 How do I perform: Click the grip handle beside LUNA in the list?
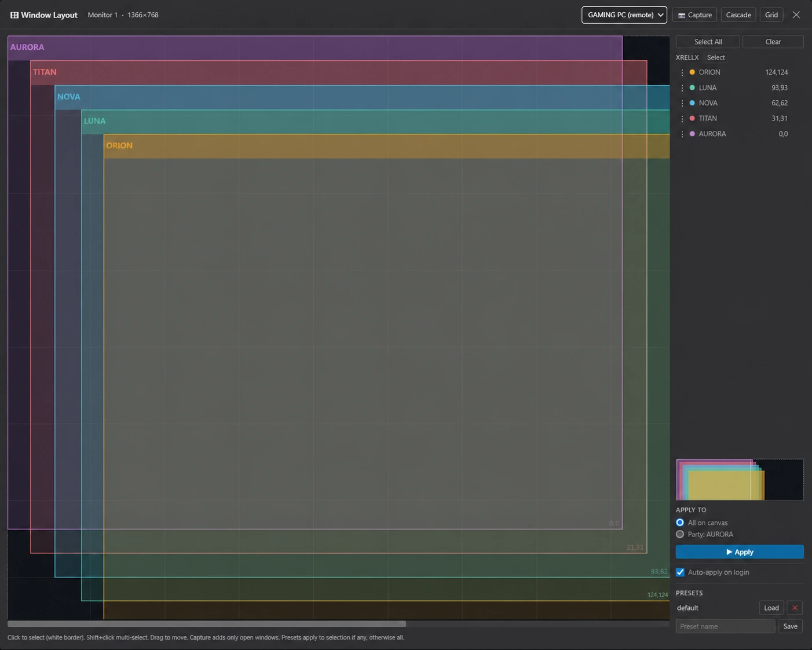pyautogui.click(x=682, y=88)
